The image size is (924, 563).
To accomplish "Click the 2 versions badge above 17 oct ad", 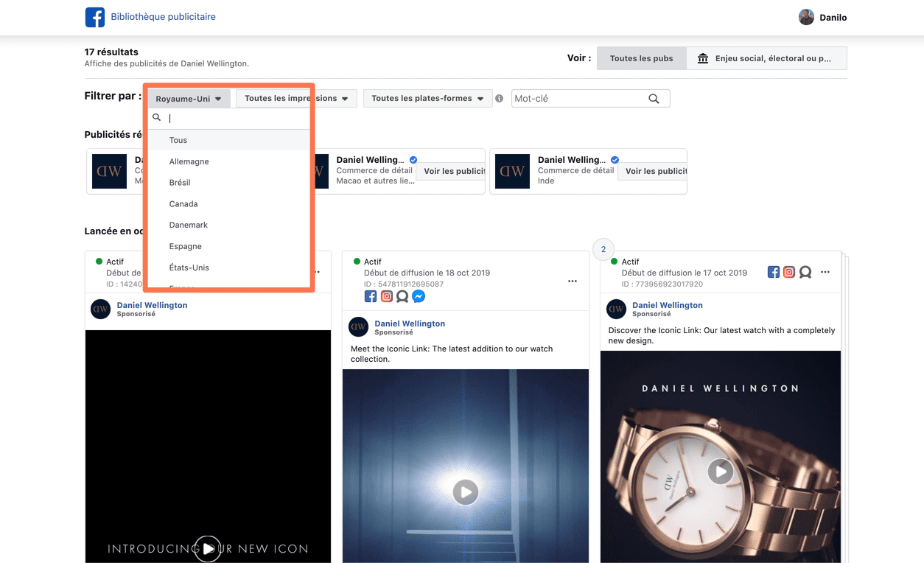I will [603, 249].
